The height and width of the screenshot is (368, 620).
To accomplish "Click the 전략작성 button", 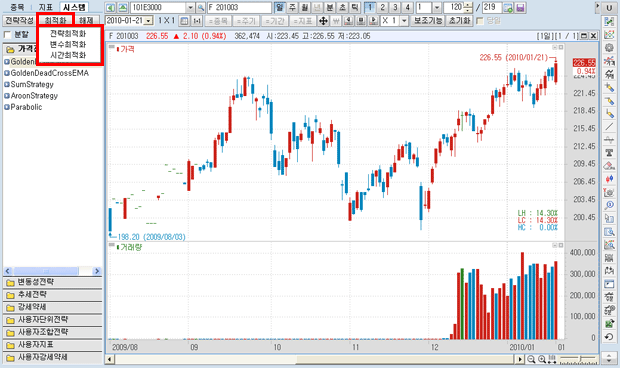I will tap(19, 21).
